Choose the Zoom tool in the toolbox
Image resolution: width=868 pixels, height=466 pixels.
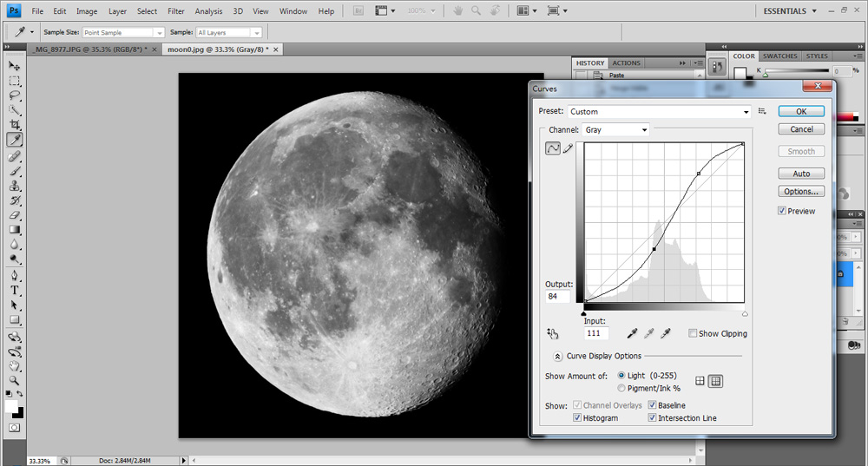click(15, 380)
